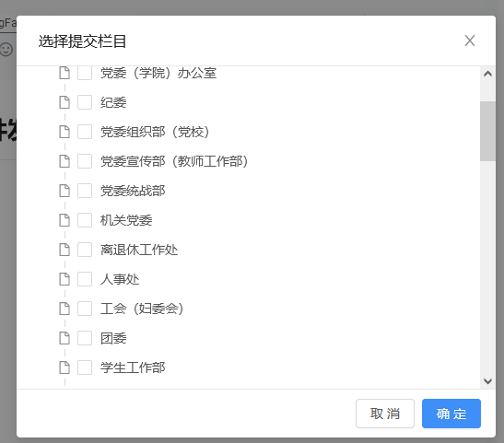Check the 离退休工作处 checkbox
The height and width of the screenshot is (443, 504).
coord(85,250)
